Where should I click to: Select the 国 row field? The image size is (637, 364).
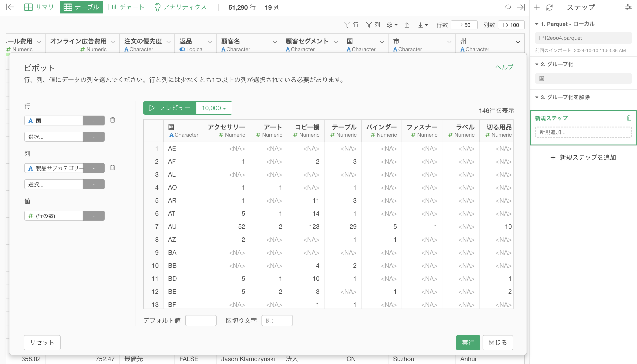click(53, 121)
